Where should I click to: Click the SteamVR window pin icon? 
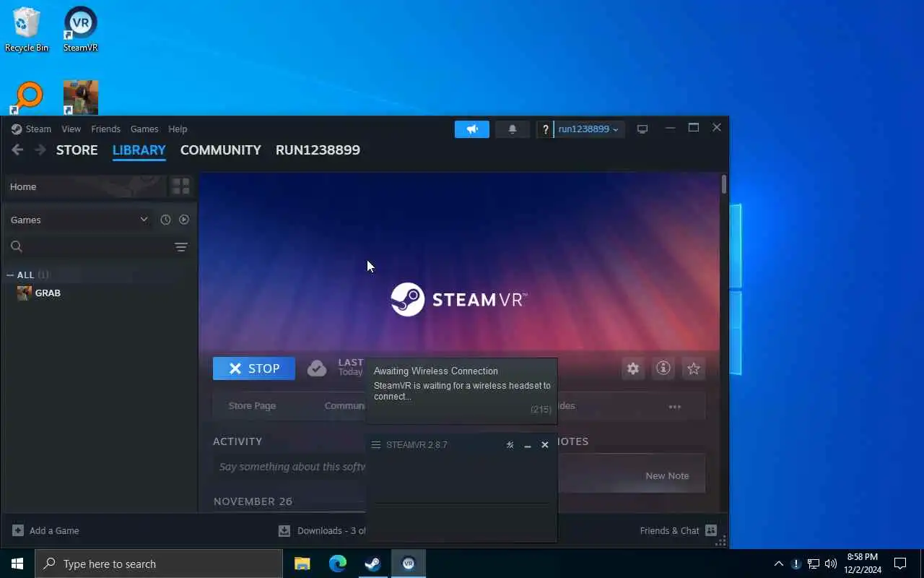[510, 445]
